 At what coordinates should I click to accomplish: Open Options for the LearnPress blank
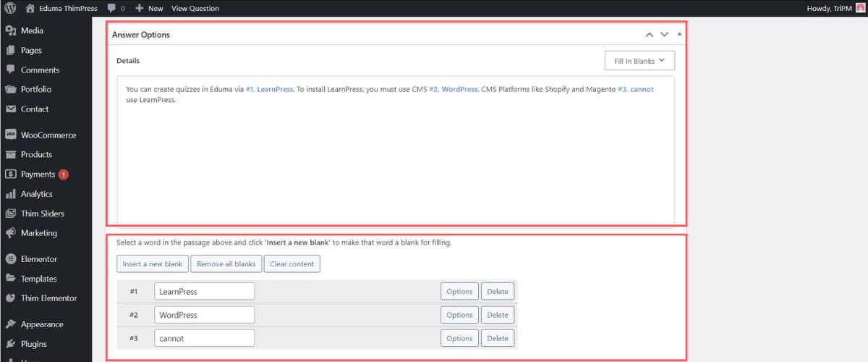coord(459,291)
